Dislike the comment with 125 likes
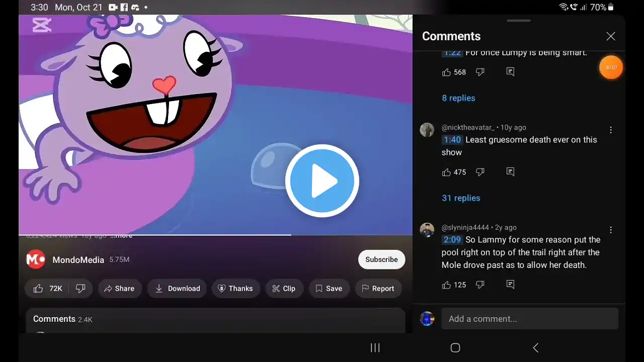 coord(480,285)
